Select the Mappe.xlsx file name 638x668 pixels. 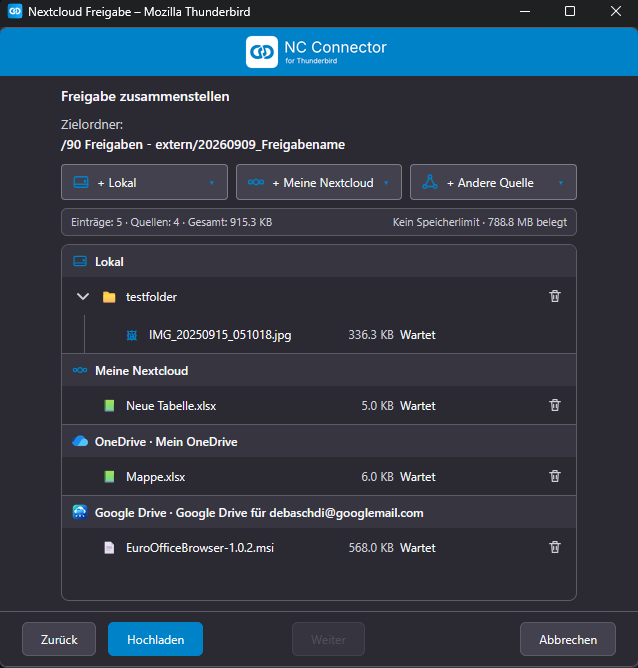[155, 477]
